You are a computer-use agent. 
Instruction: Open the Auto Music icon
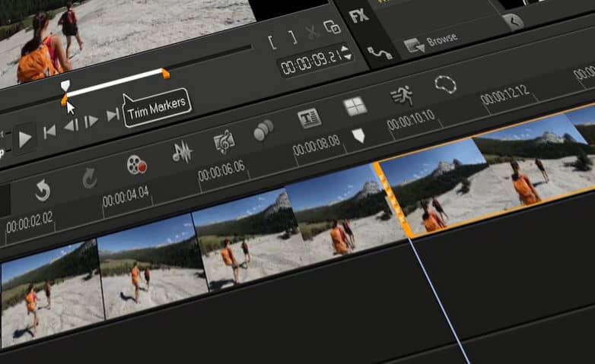224,142
